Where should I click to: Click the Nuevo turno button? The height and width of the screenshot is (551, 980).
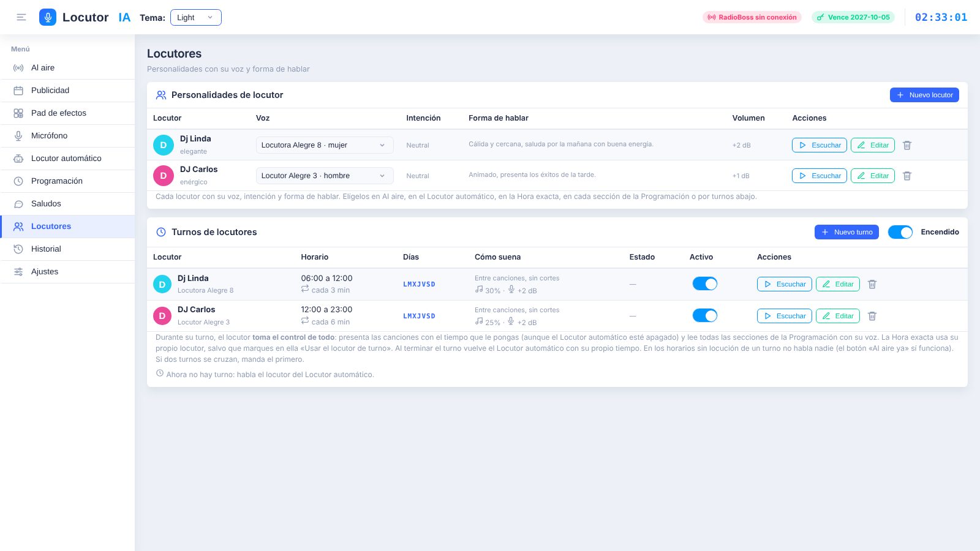pyautogui.click(x=846, y=232)
